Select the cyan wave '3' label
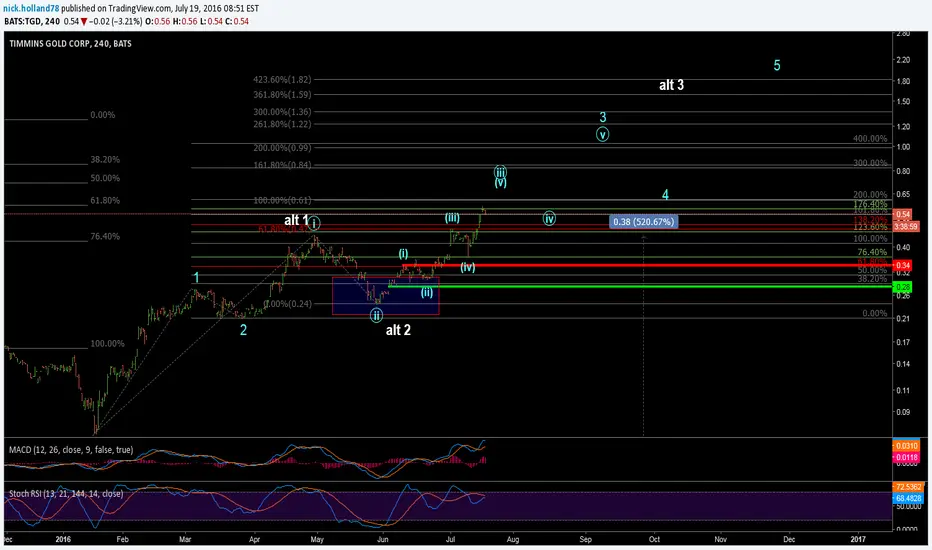Viewport: 932px width, 550px height. pos(603,117)
